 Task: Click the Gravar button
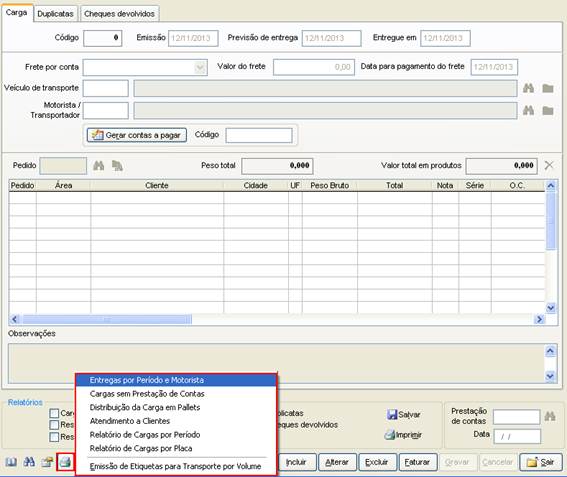(457, 462)
